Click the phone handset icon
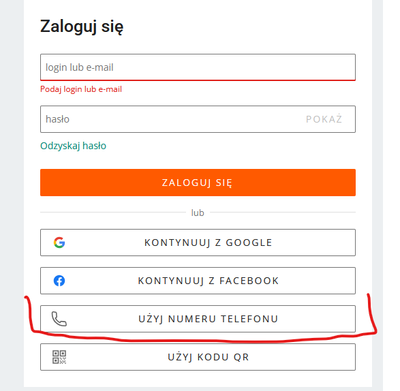This screenshot has width=400, height=391. (x=59, y=319)
